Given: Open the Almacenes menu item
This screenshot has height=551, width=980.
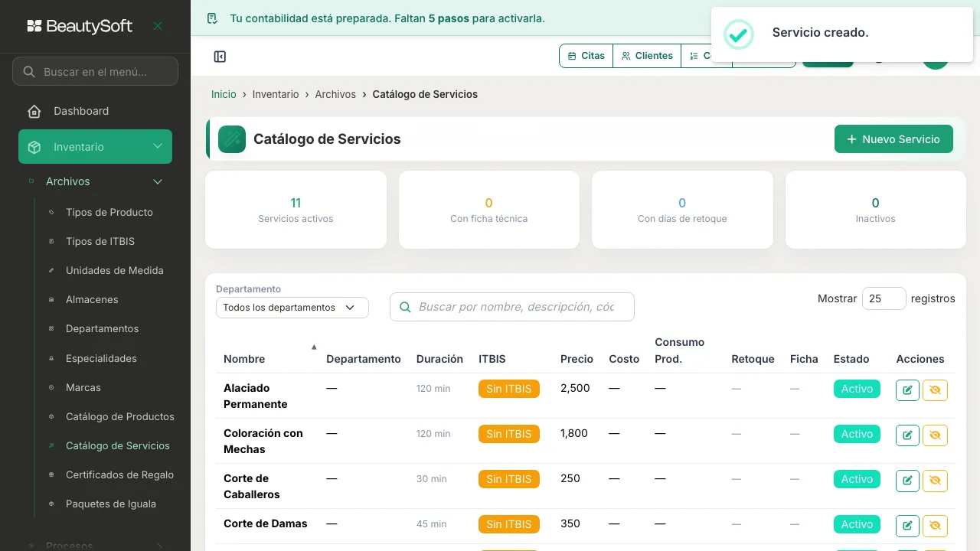Looking at the screenshot, I should coord(92,299).
